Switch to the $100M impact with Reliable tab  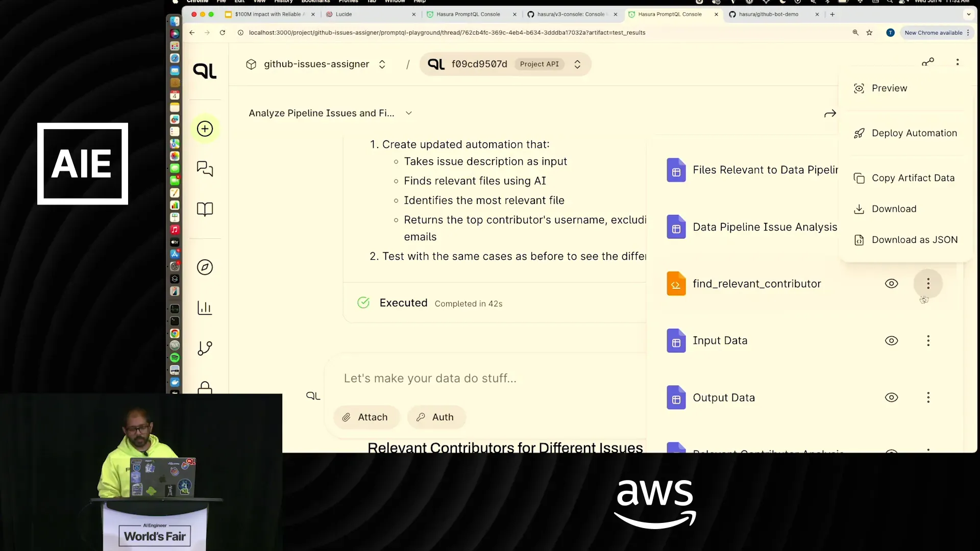click(x=269, y=14)
